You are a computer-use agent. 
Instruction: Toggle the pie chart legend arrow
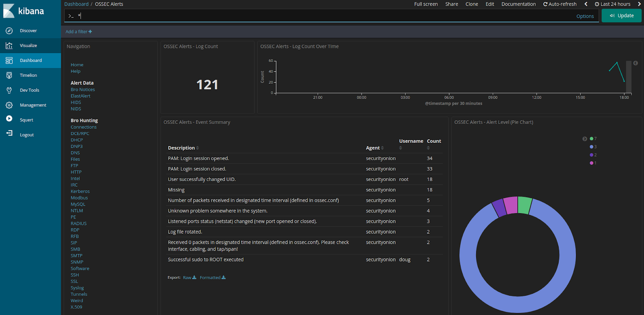(x=584, y=139)
